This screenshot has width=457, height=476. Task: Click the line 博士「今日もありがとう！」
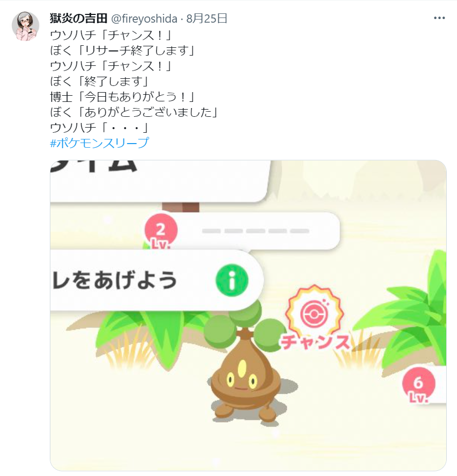pyautogui.click(x=122, y=97)
